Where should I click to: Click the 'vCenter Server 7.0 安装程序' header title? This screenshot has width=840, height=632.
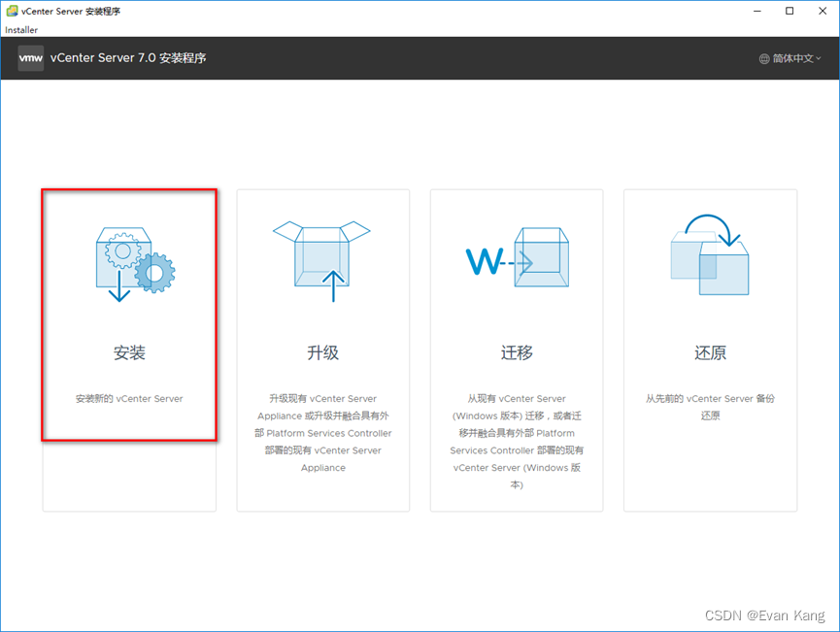pyautogui.click(x=128, y=58)
